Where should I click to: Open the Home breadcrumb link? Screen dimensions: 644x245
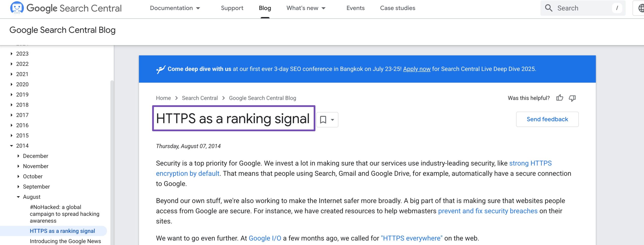(x=163, y=98)
